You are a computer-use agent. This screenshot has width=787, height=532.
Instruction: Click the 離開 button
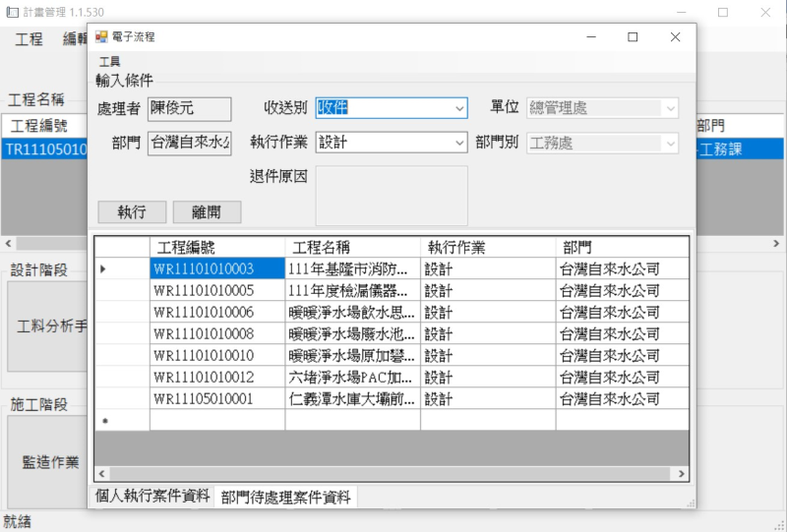click(207, 211)
